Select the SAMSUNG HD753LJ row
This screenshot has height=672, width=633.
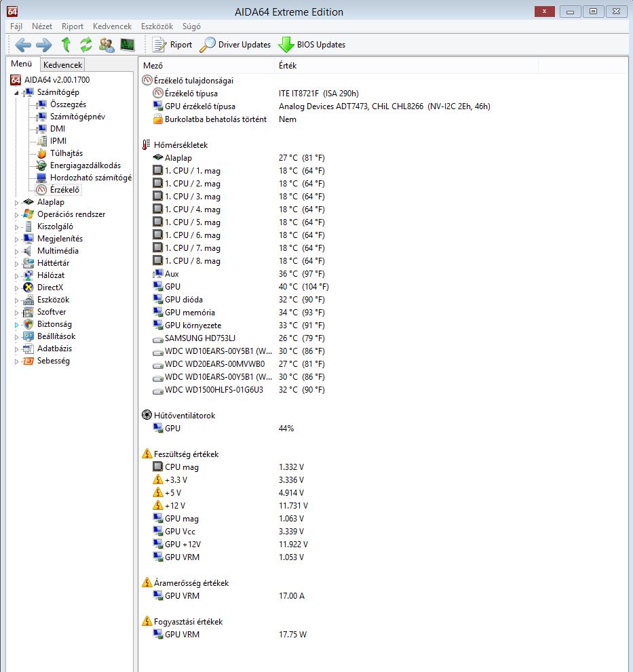[239, 338]
